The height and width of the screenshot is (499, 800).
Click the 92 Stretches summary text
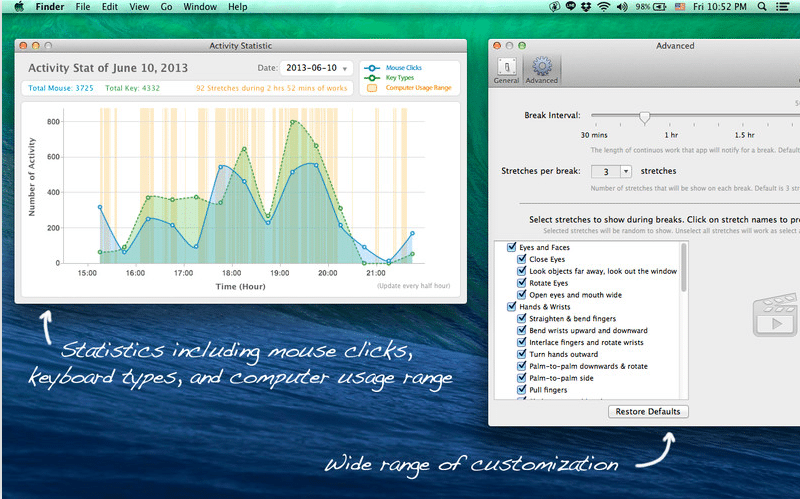(271, 88)
